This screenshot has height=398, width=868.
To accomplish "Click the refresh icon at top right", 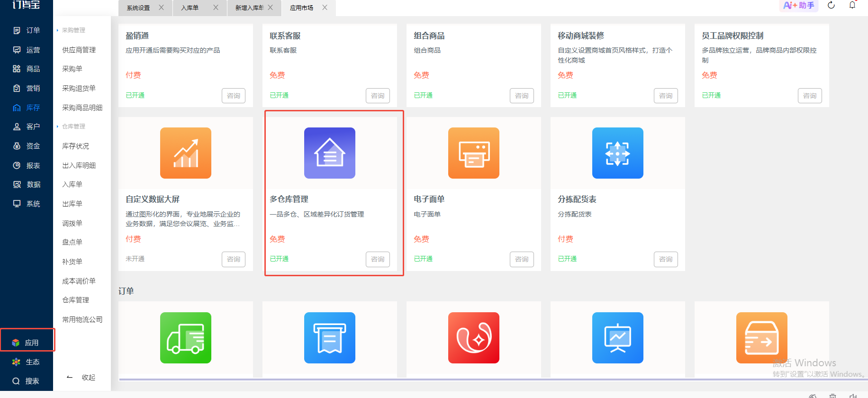I will [831, 5].
